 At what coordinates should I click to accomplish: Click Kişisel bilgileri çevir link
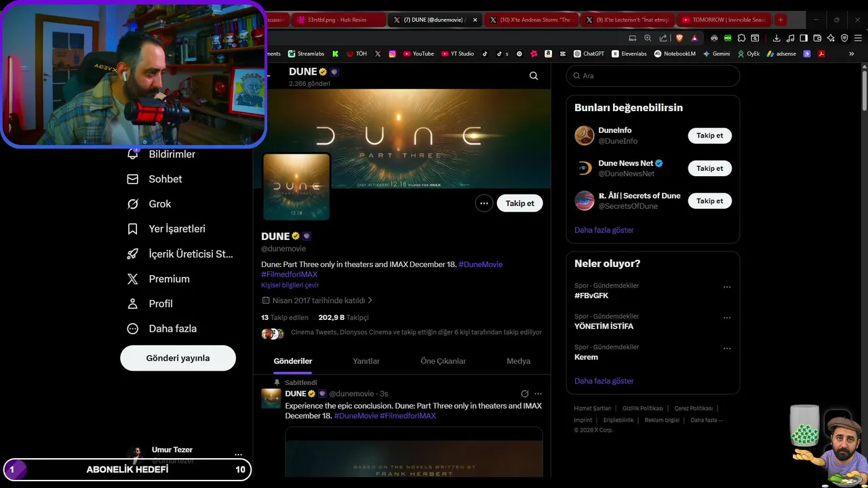(x=290, y=285)
